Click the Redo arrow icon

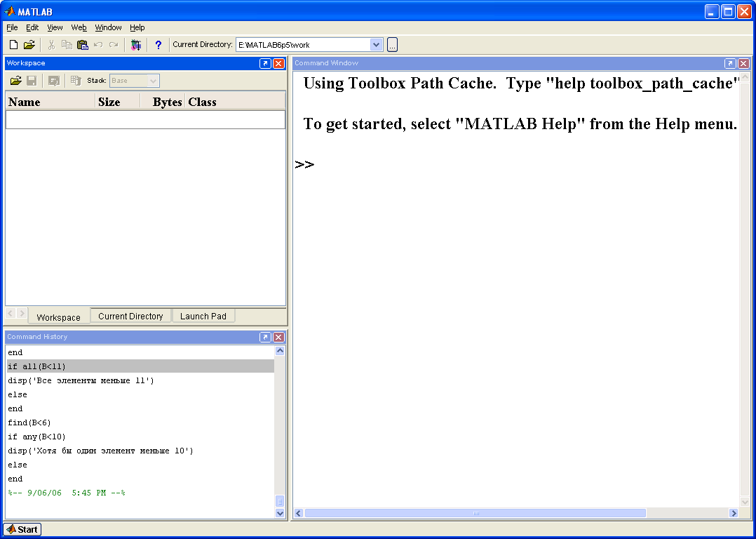[x=114, y=45]
